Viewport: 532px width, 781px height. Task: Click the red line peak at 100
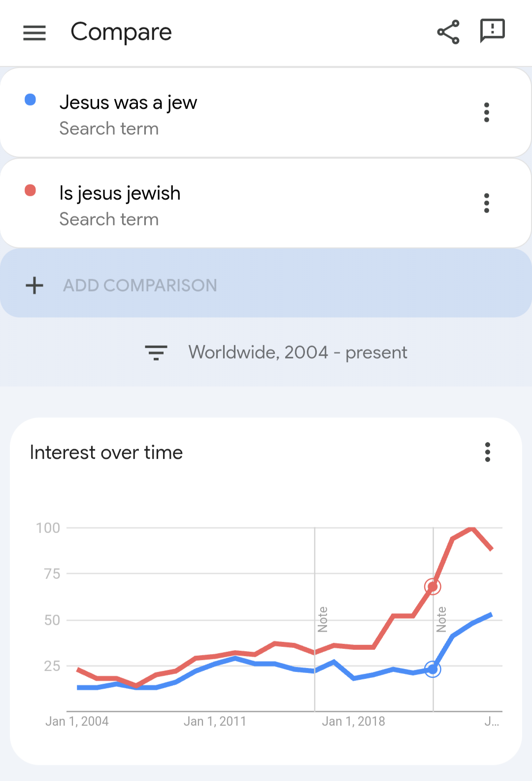point(472,529)
